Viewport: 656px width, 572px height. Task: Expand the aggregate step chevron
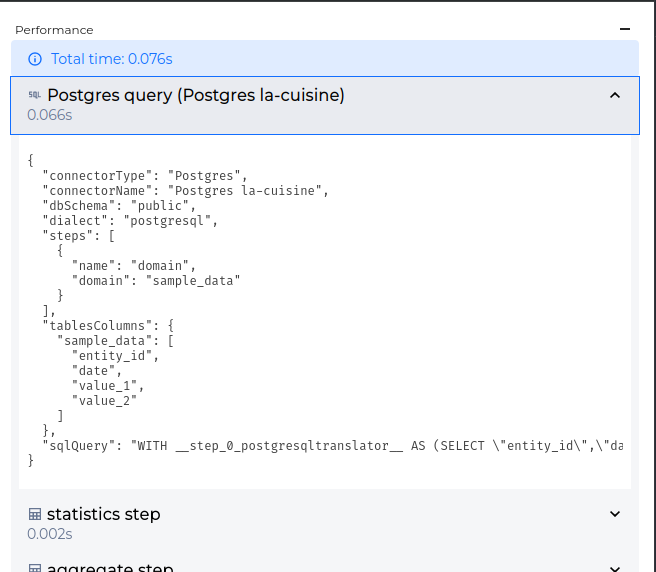(615, 566)
